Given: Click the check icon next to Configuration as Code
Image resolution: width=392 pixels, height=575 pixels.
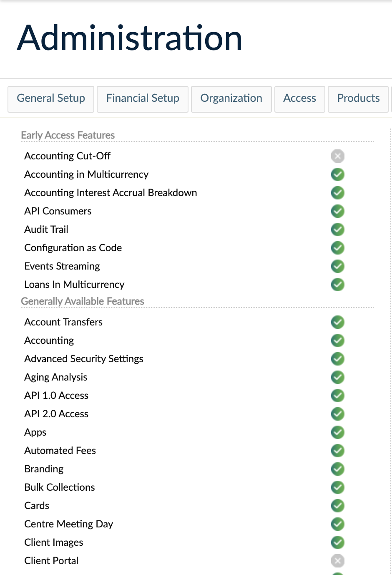Looking at the screenshot, I should 337,248.
